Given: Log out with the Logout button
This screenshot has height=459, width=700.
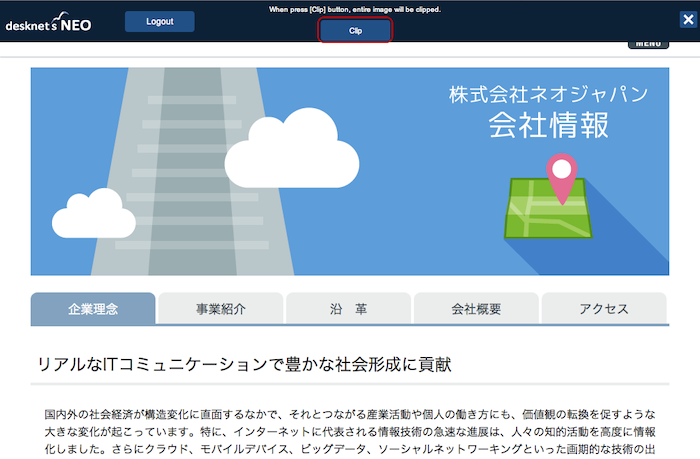Looking at the screenshot, I should 159,21.
